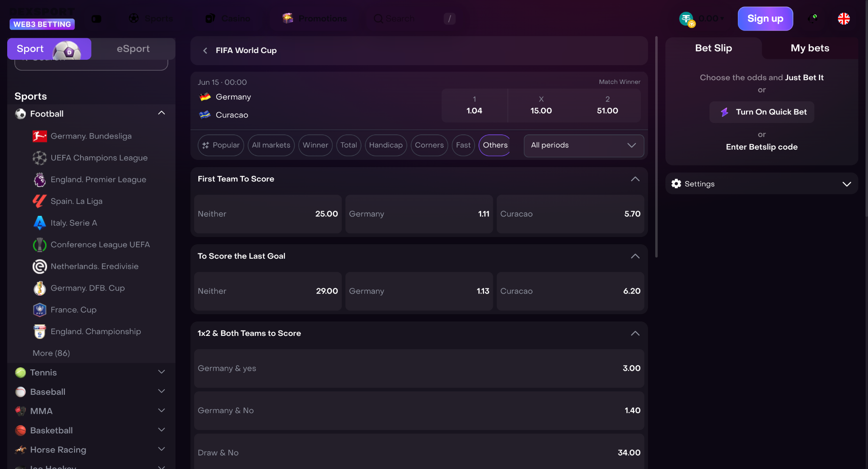Viewport: 868px width, 469px height.
Task: Click the England Premier League logo
Action: [39, 179]
